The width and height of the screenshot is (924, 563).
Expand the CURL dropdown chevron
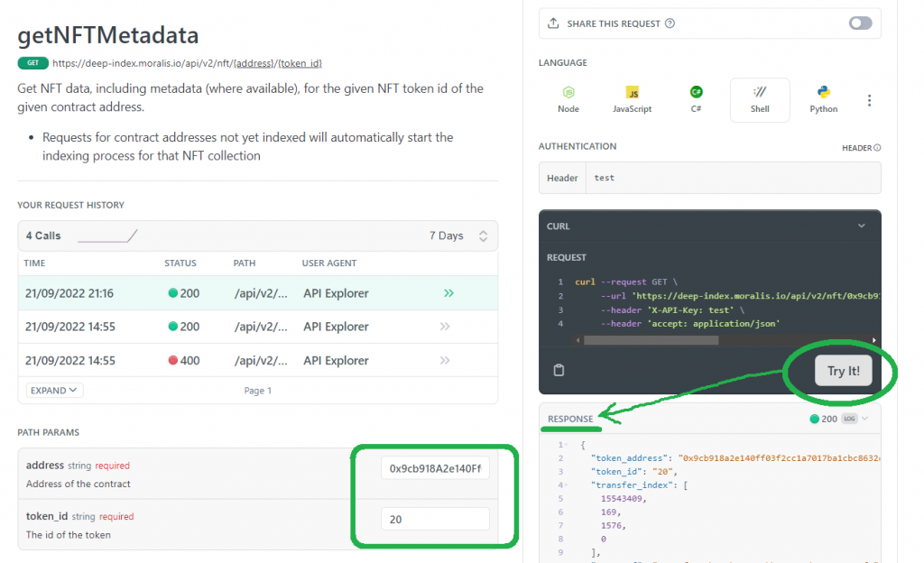click(862, 226)
